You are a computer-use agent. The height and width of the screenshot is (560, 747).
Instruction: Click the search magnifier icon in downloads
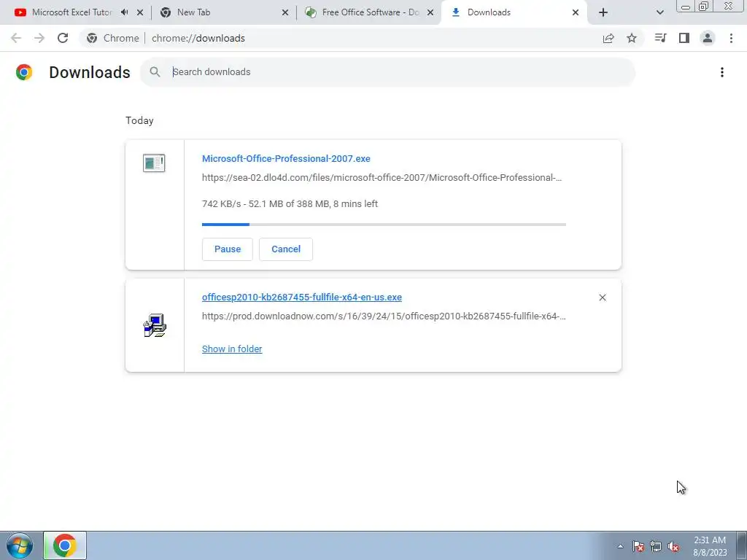pyautogui.click(x=155, y=72)
